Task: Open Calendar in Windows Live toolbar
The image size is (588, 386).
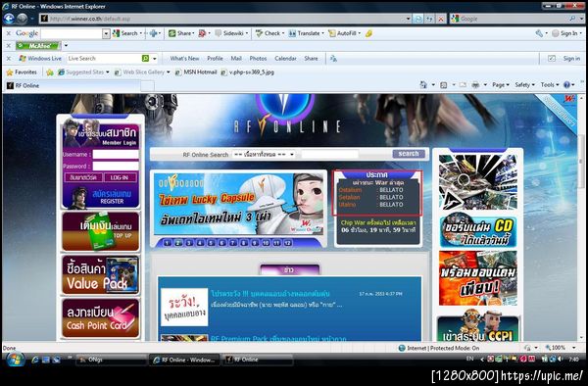Action: [x=285, y=59]
